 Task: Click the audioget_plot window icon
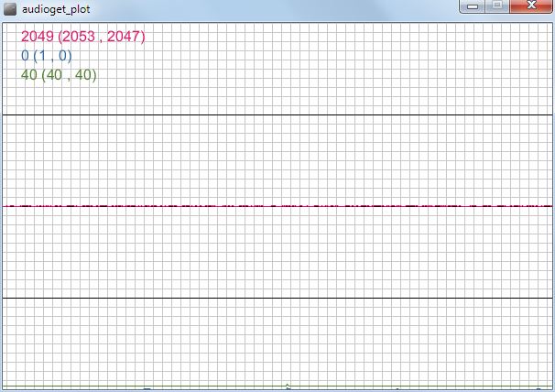click(10, 9)
